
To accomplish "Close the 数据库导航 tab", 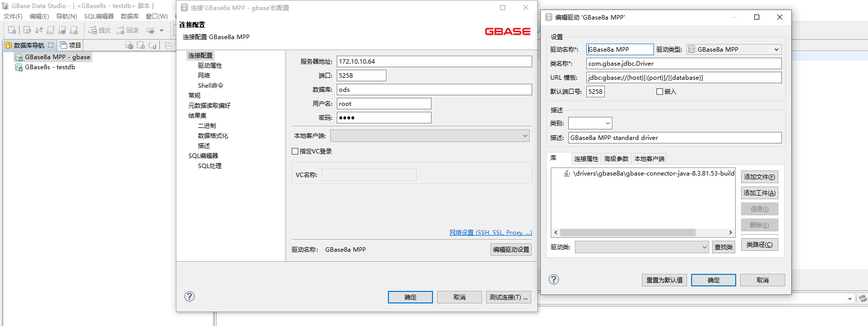I will pyautogui.click(x=51, y=45).
